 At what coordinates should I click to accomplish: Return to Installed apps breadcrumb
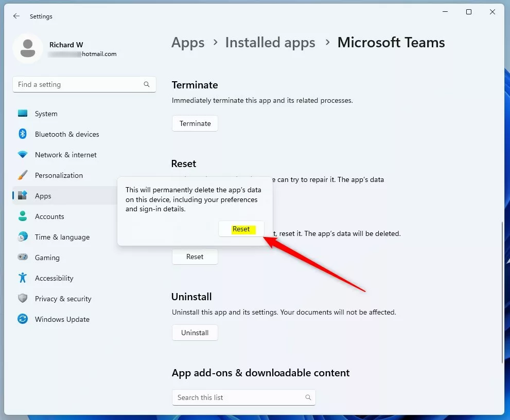(x=270, y=43)
